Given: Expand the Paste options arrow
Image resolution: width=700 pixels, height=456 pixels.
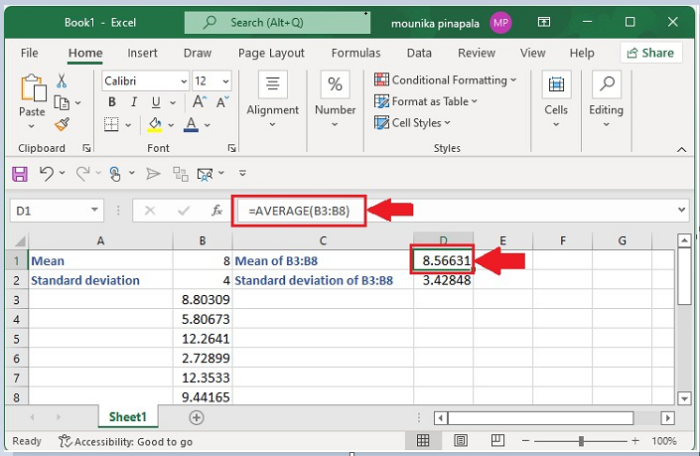Looking at the screenshot, I should coord(31,126).
